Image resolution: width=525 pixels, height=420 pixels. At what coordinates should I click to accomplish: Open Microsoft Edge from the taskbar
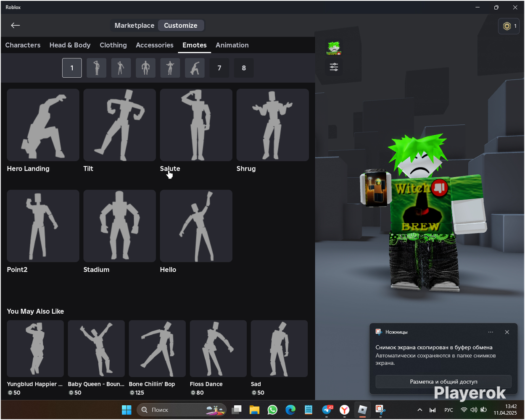(290, 409)
